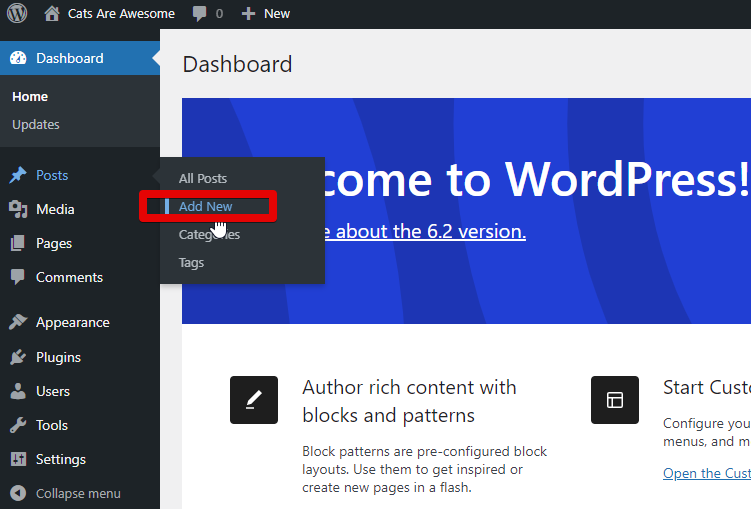The height and width of the screenshot is (509, 751).
Task: Click the WordPress logo icon
Action: 17,13
